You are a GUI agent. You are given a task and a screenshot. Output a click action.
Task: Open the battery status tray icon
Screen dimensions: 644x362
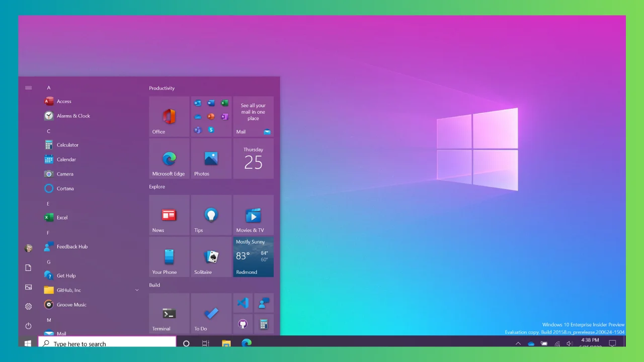(x=544, y=344)
